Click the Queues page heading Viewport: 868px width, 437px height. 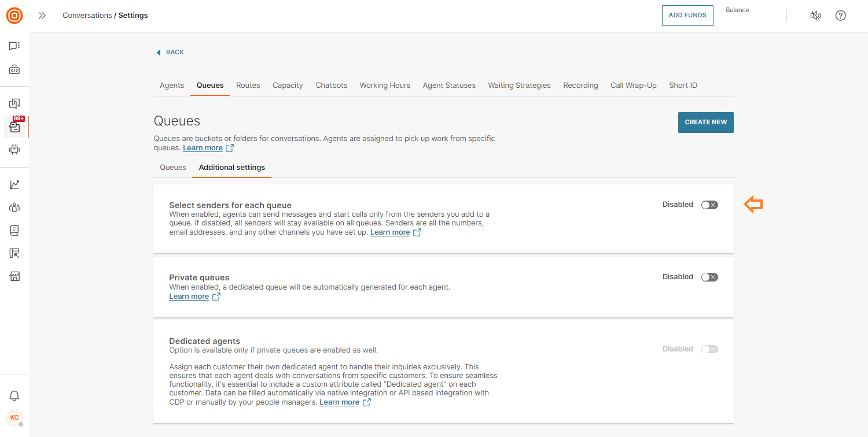click(177, 121)
